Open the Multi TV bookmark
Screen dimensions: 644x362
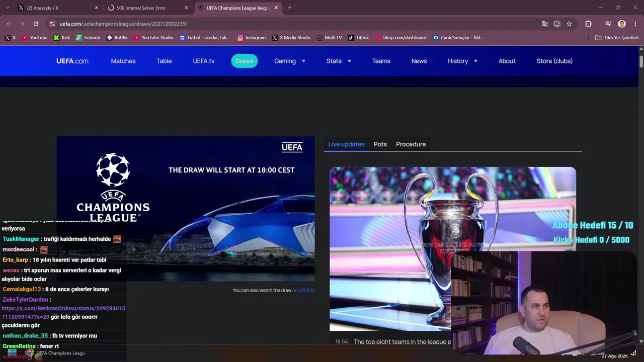click(330, 38)
